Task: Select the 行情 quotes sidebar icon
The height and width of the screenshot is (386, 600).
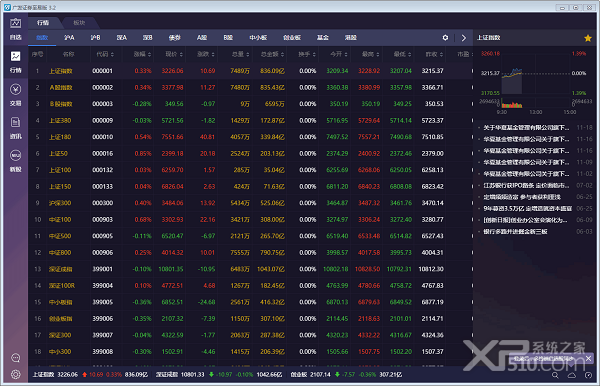Action: (16, 62)
